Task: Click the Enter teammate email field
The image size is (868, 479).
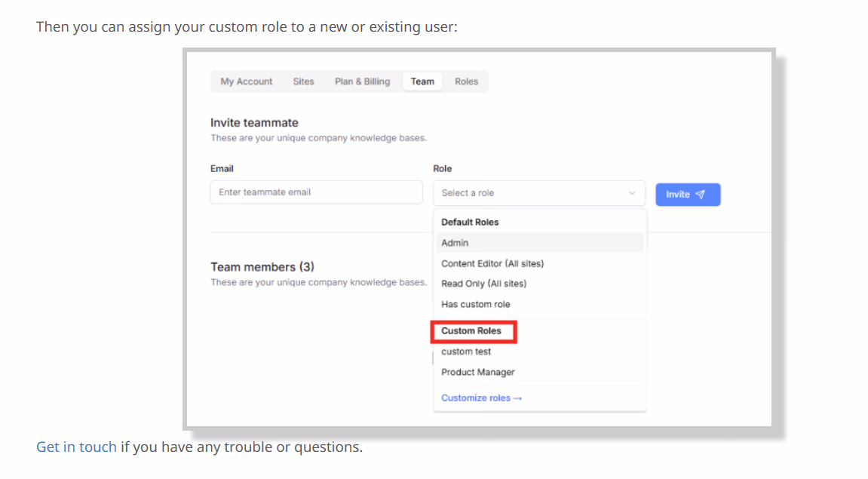Action: click(316, 192)
